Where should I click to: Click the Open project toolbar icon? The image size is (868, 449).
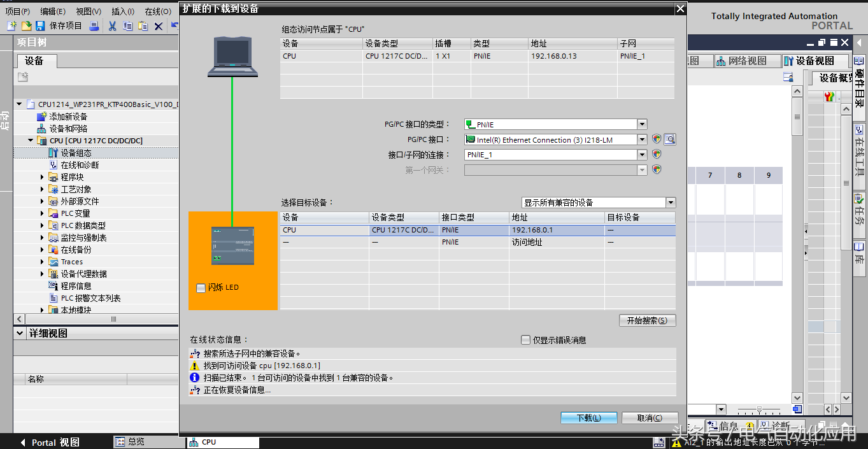26,26
